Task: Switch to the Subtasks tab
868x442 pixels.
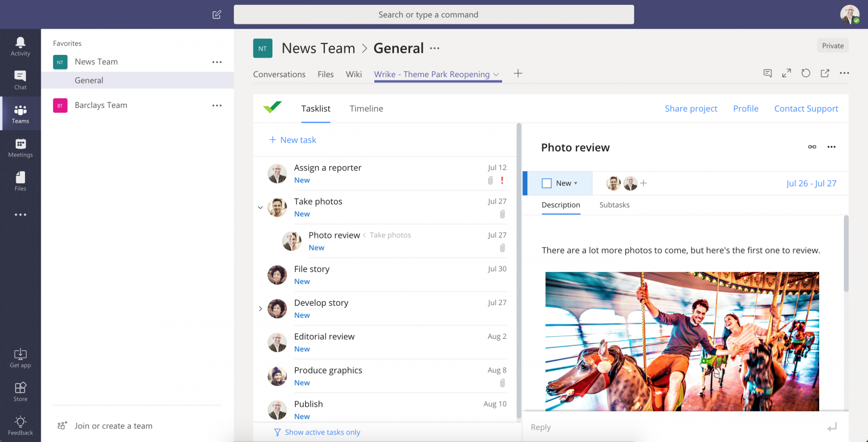Action: coord(614,205)
